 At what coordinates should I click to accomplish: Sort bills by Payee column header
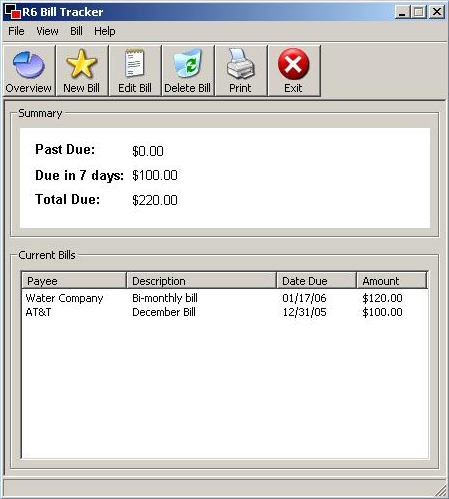(x=74, y=280)
